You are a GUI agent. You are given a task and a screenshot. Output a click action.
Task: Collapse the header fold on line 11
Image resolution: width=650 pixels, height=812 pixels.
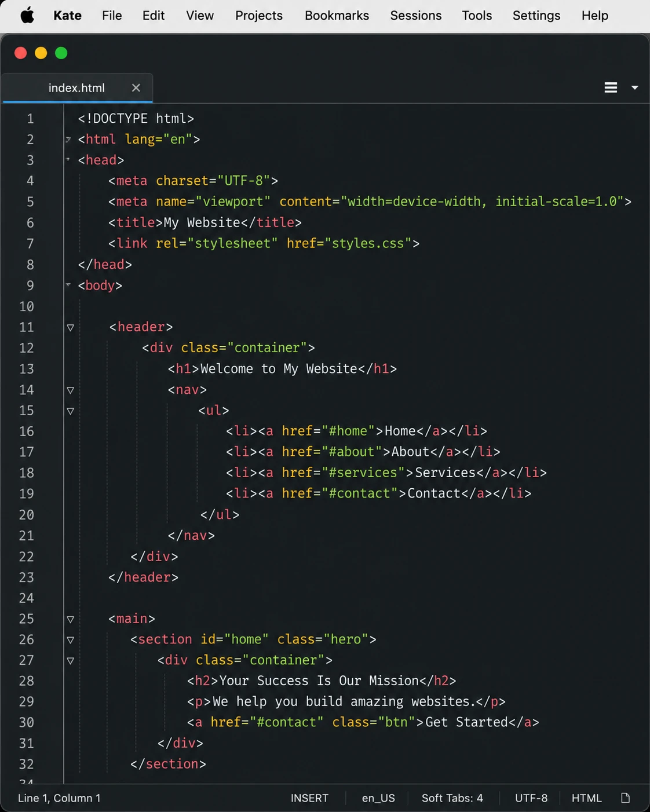click(70, 328)
